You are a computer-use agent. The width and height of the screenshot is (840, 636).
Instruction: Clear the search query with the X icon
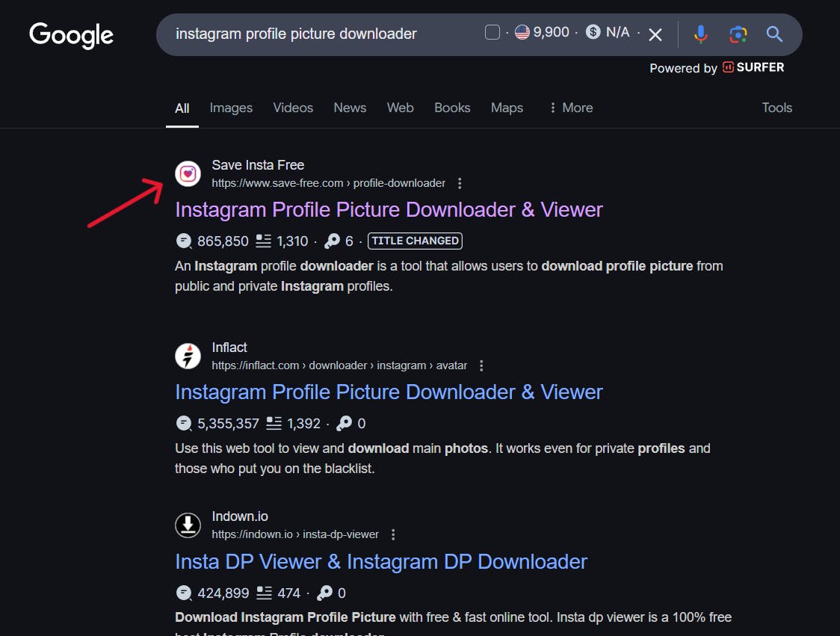tap(655, 35)
